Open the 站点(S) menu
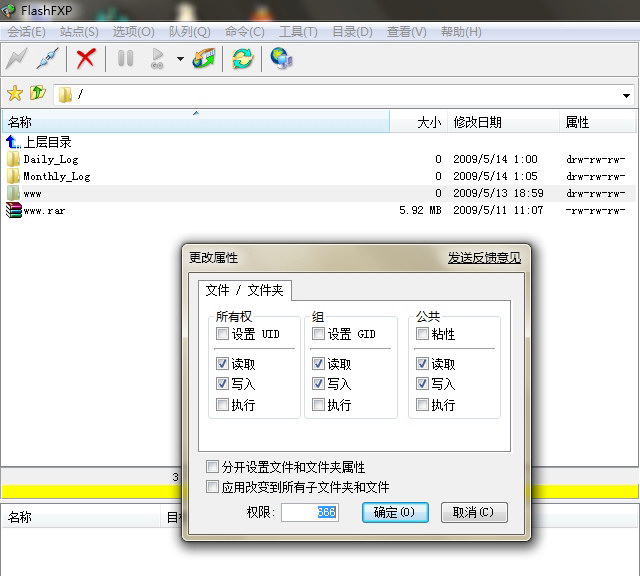 click(x=79, y=32)
